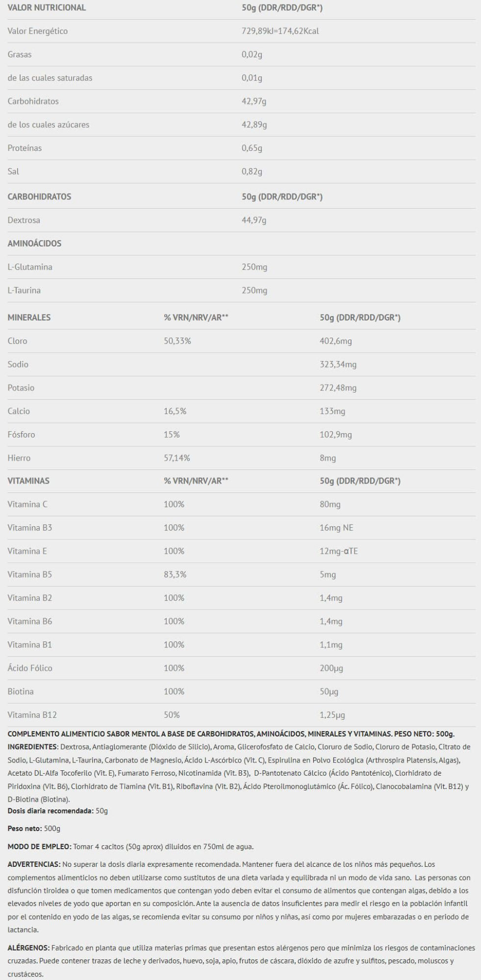Screen dimensions: 481x980
Task: Select the VITAMINAS section header
Action: coord(28,481)
